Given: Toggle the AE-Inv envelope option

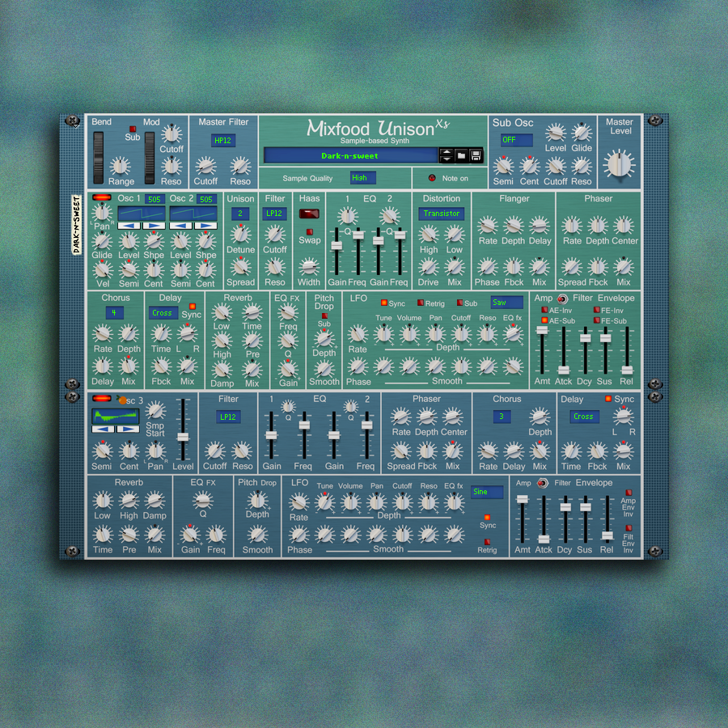Looking at the screenshot, I should 544,310.
